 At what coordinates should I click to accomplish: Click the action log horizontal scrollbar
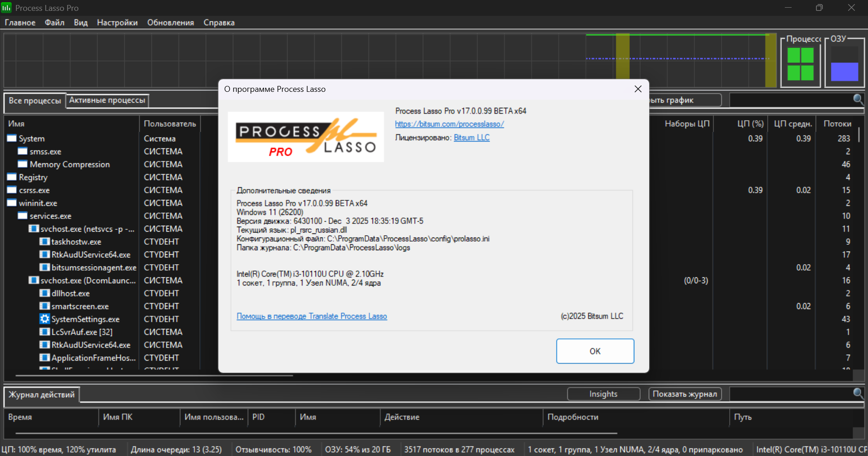coord(316,433)
